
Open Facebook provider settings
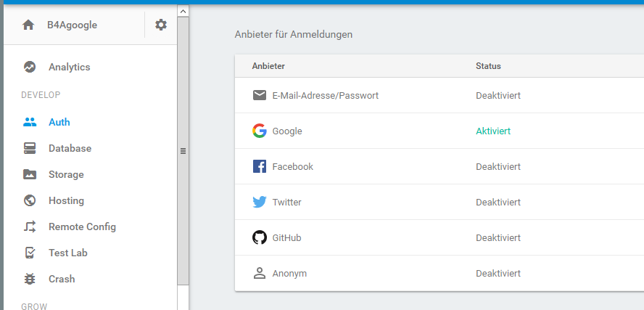coord(292,167)
